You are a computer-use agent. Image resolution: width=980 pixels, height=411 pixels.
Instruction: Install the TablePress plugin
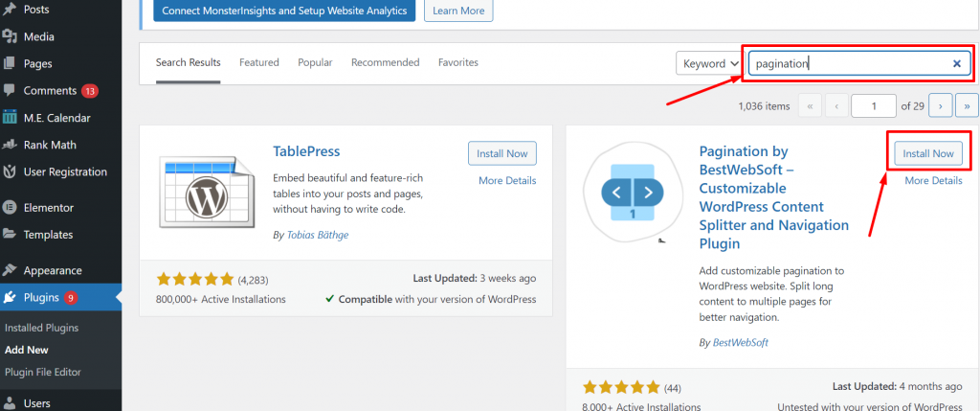pyautogui.click(x=501, y=153)
